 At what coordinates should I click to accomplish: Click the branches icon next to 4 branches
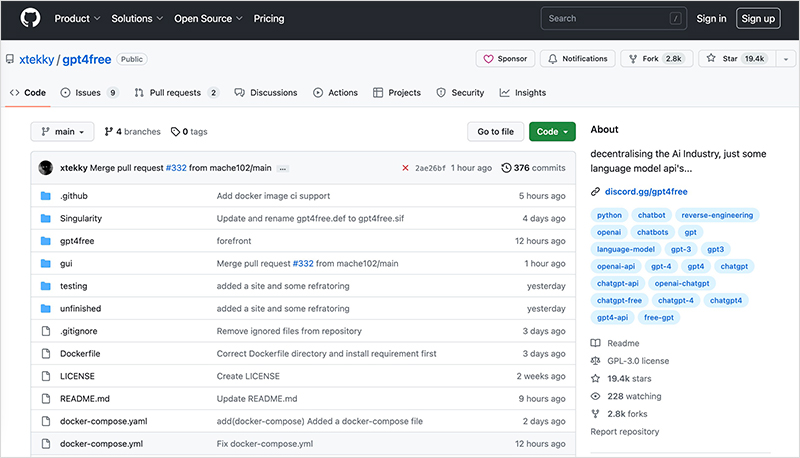[108, 132]
